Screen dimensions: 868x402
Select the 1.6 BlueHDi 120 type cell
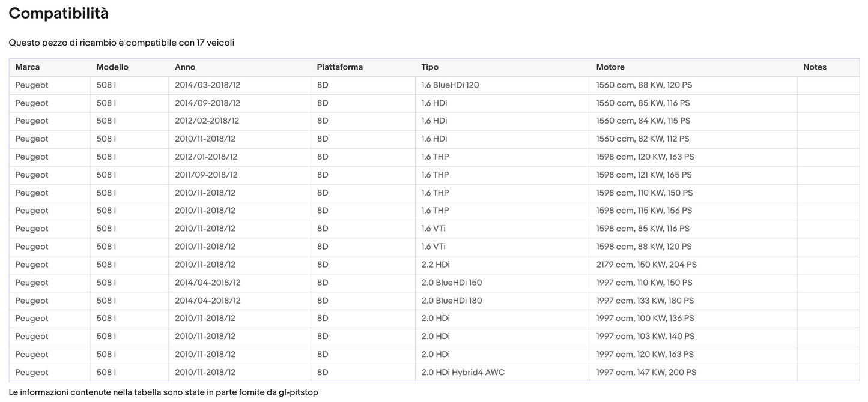[x=451, y=85]
